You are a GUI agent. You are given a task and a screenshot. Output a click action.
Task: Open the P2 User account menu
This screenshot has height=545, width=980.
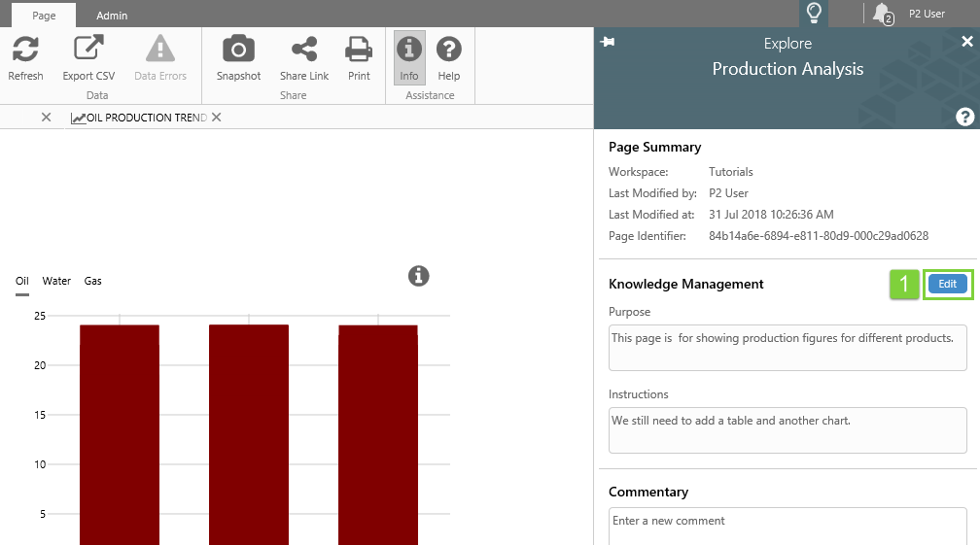[x=927, y=14]
